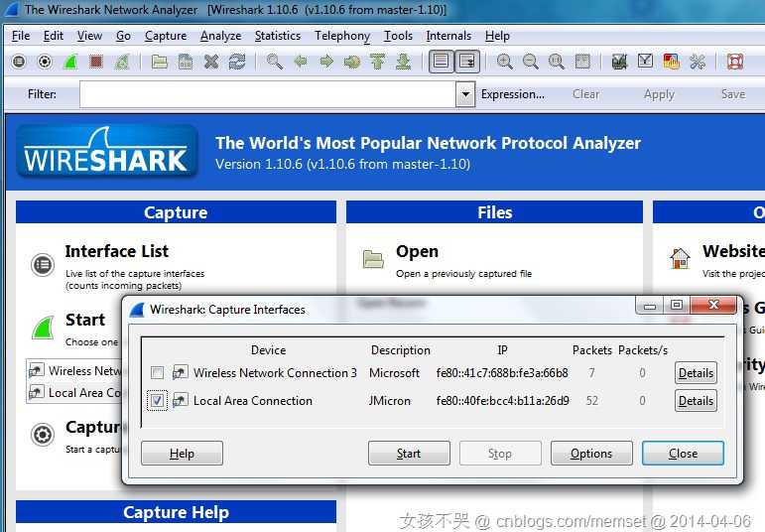Viewport: 765px width, 532px height.
Task: Open the coloring rules toolbar icon
Action: point(672,62)
